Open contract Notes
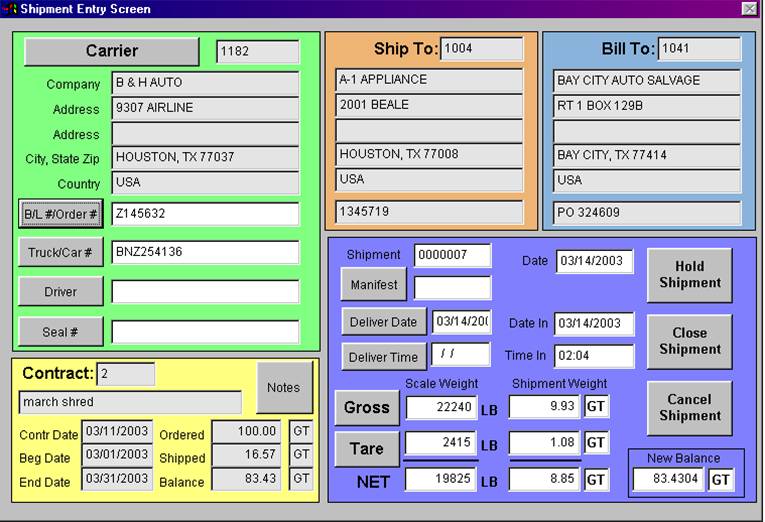 pos(284,387)
